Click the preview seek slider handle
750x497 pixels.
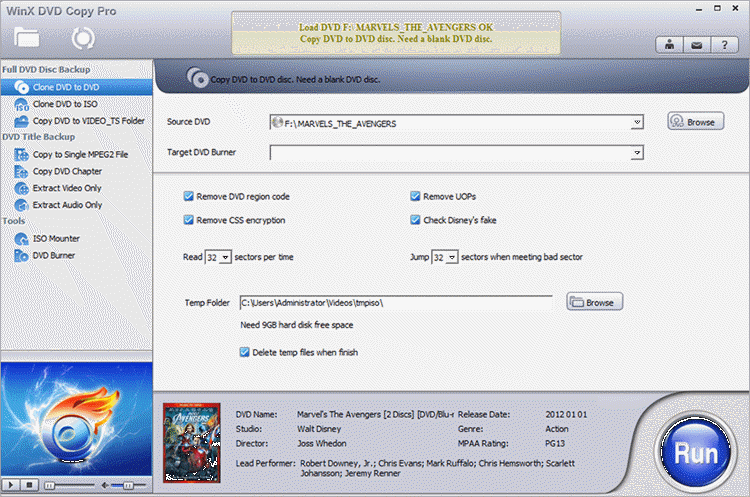coord(50,484)
